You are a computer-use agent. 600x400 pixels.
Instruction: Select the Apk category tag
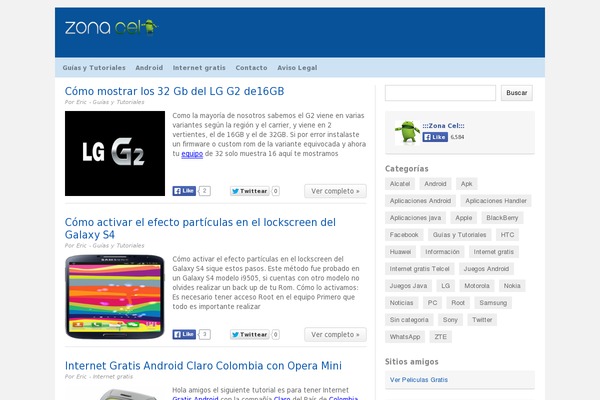point(466,184)
